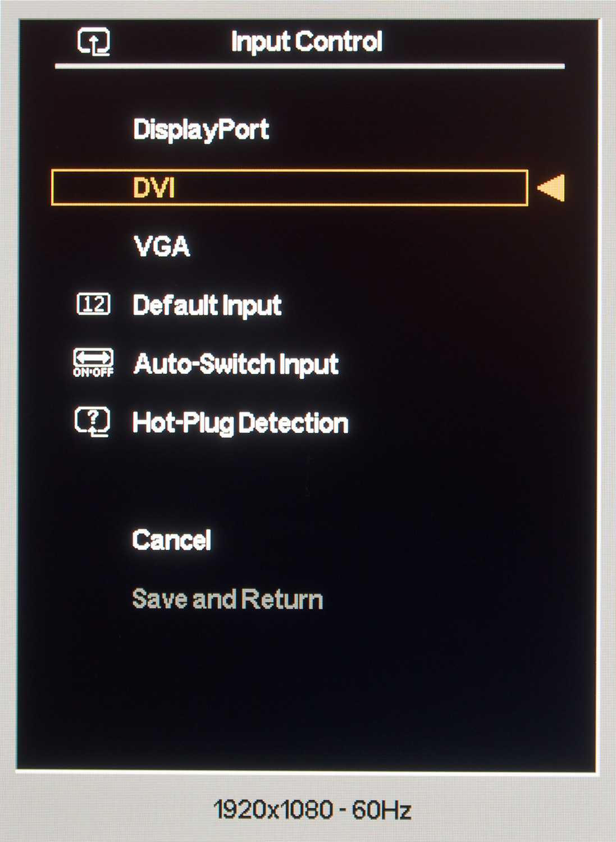Click the Default Input "12" icon
The width and height of the screenshot is (616, 842).
pos(93,304)
